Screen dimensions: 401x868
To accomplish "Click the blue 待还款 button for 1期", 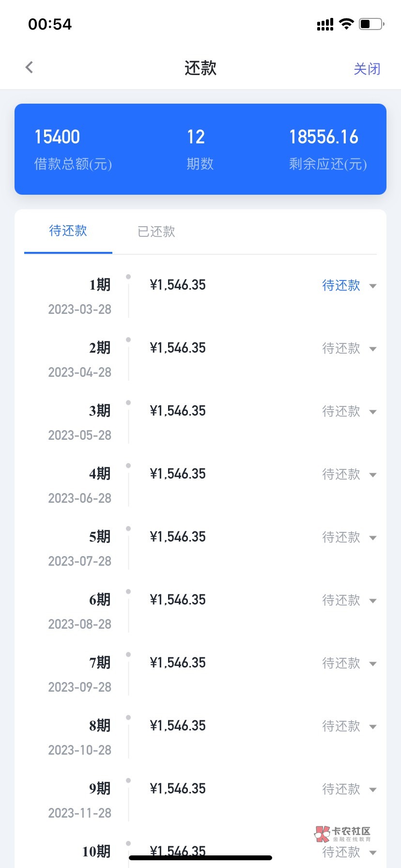I will 341,285.
